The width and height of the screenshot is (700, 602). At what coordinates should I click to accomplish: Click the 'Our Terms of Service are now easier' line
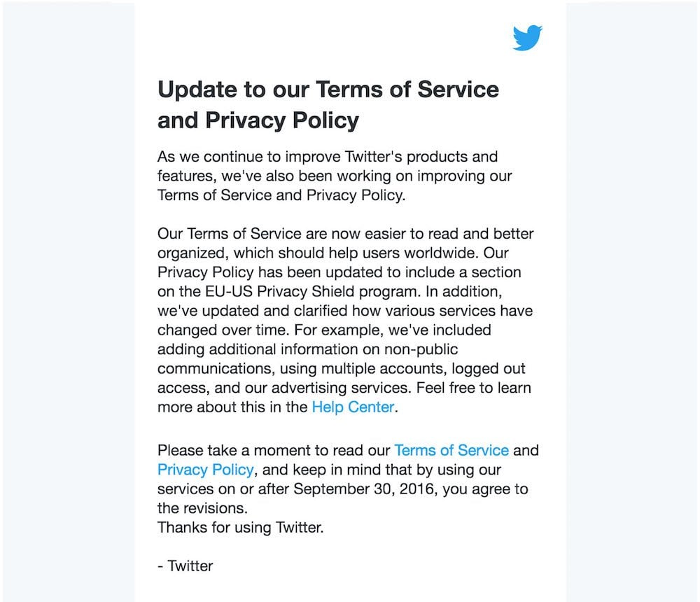tap(346, 234)
